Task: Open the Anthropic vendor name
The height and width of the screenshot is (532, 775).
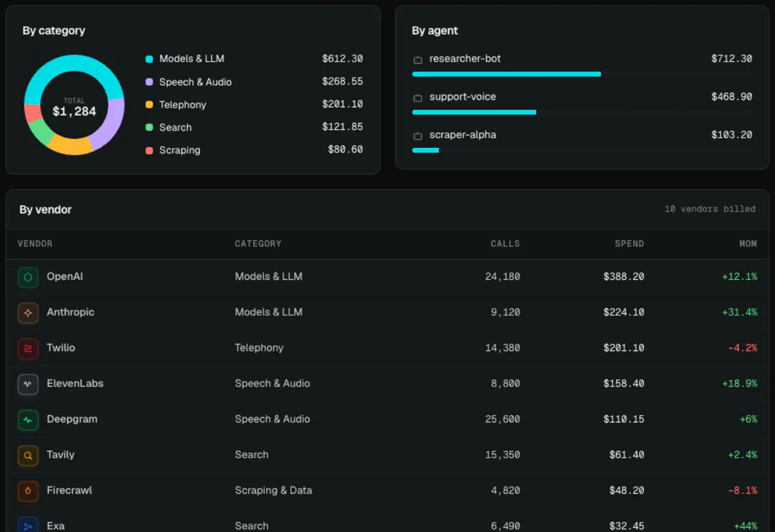Action: pos(71,312)
